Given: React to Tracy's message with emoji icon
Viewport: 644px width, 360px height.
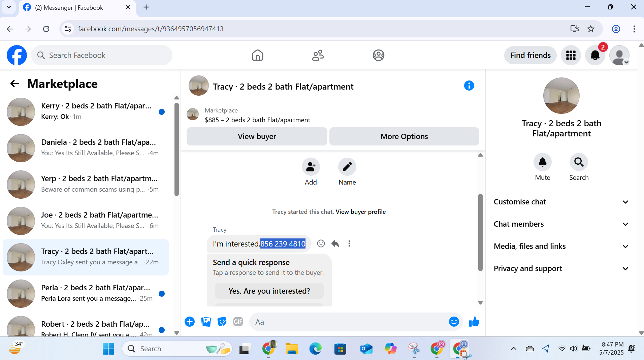Looking at the screenshot, I should pyautogui.click(x=321, y=243).
